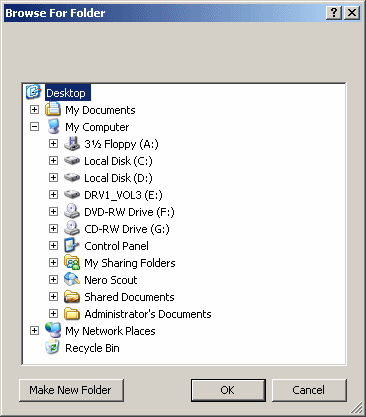Click the My Sharing Folders icon
Viewport: 366px width, 417px height.
pos(72,263)
